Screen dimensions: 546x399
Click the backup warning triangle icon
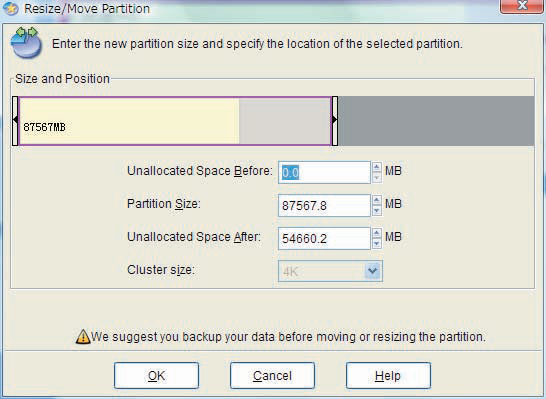[x=83, y=337]
